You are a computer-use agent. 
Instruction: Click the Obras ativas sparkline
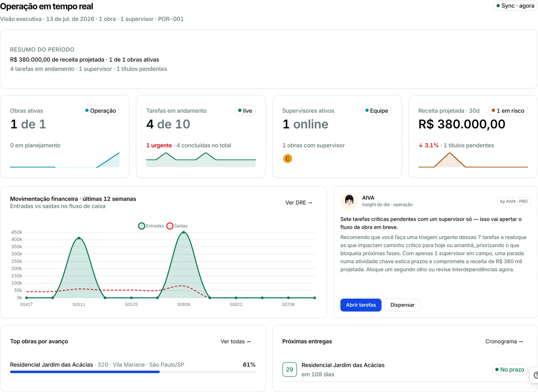[65, 160]
